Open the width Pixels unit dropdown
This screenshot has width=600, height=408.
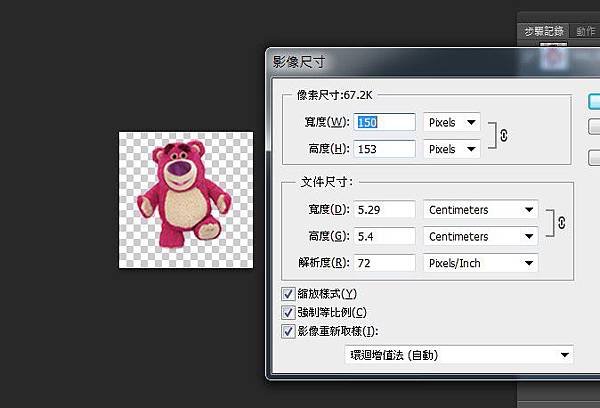(x=452, y=122)
